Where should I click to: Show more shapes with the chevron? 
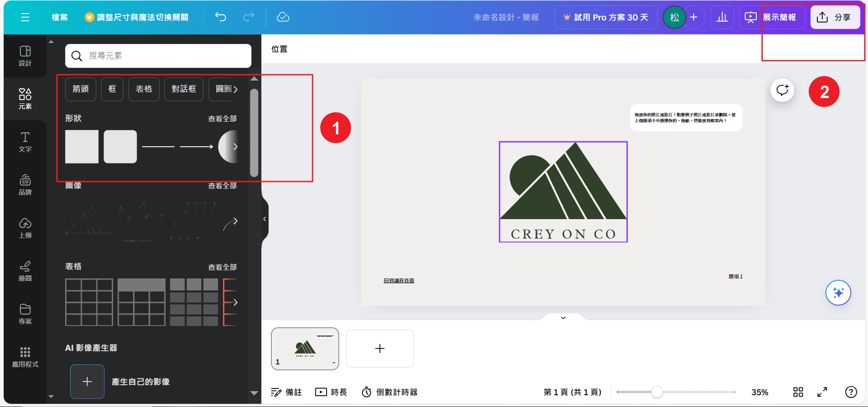coord(235,147)
